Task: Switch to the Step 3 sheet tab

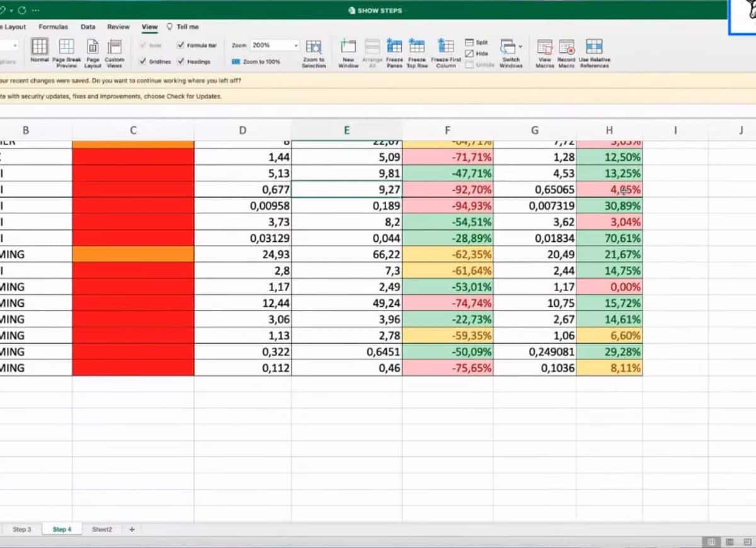Action: (x=21, y=530)
